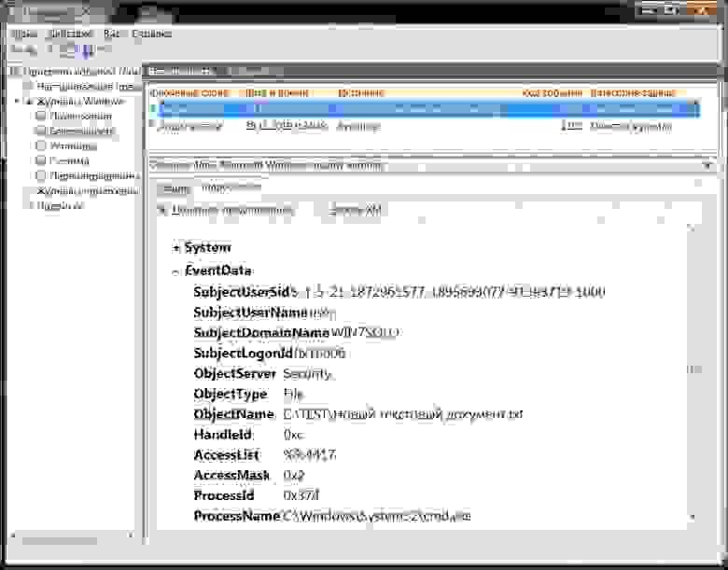Select Подписки in the tree
This screenshot has width=728, height=570.
tap(61, 205)
